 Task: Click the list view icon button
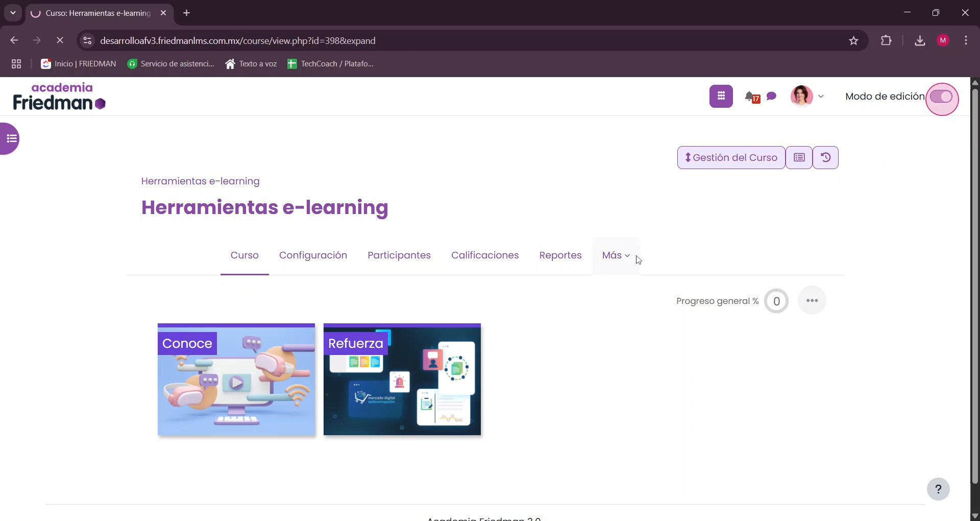(x=799, y=158)
